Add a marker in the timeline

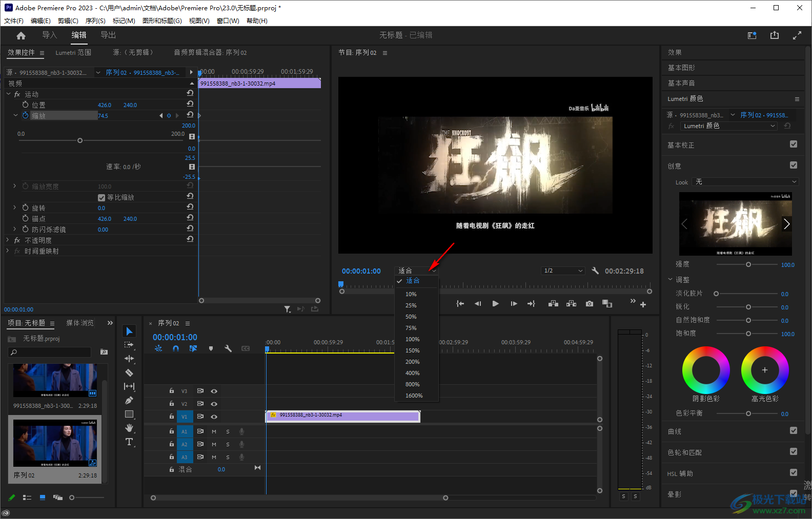211,348
